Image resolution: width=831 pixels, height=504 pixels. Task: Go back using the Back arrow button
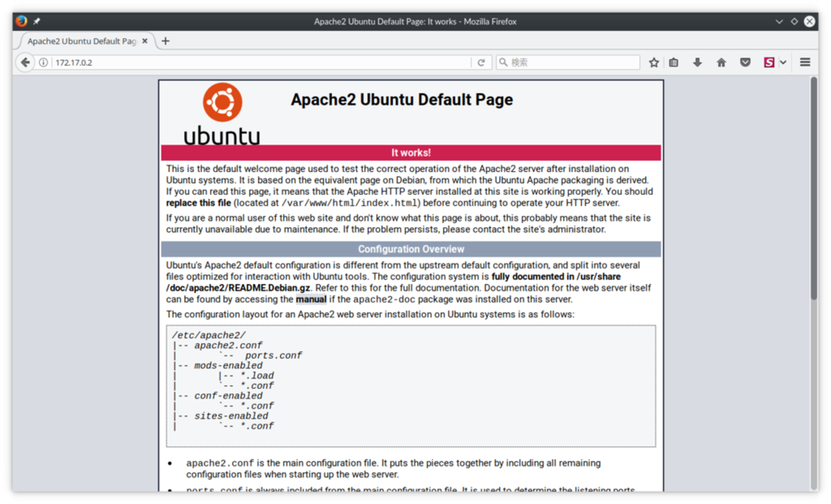coord(25,63)
